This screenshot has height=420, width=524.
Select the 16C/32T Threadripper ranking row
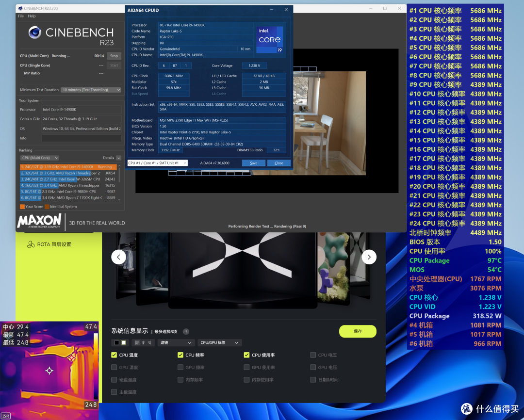[x=68, y=185]
